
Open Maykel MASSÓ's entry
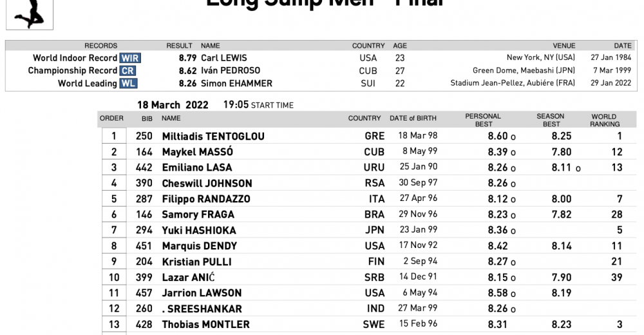[x=197, y=152]
